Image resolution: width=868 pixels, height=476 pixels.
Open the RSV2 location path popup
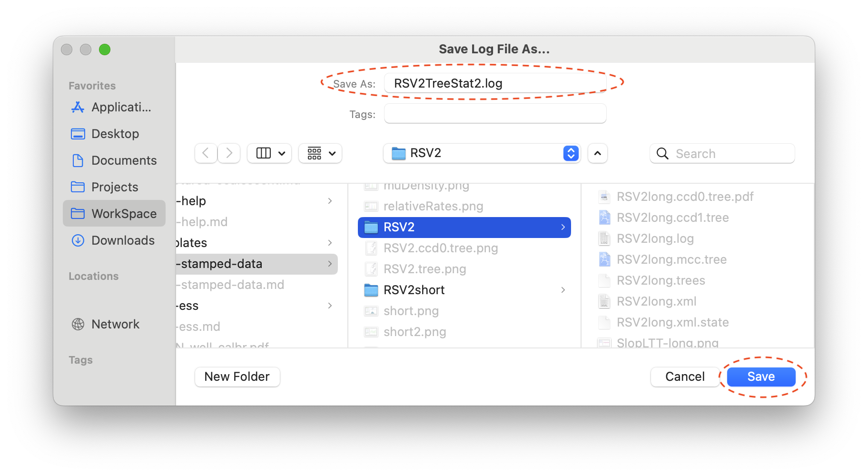(482, 153)
